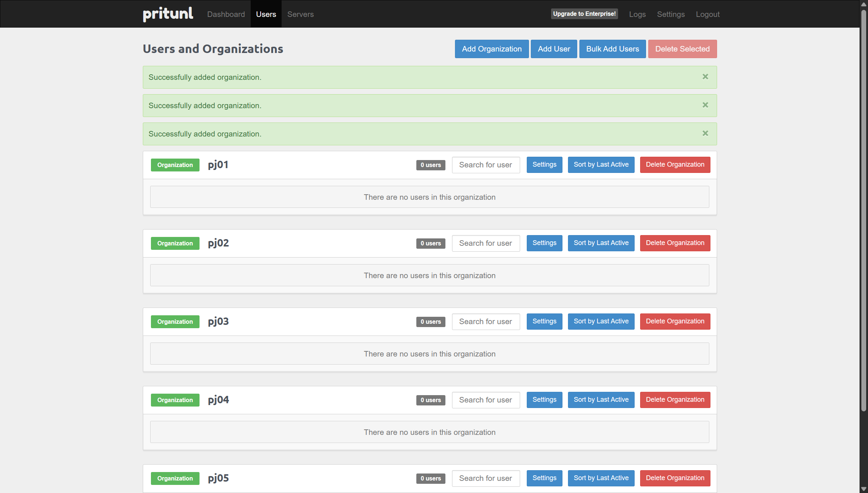Click Add User
Screen dimensions: 868x493
point(554,49)
